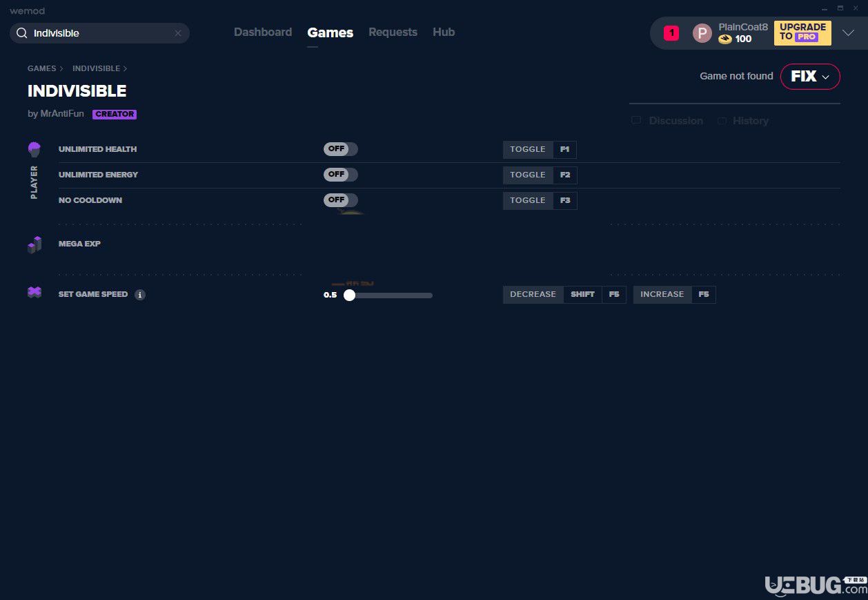The height and width of the screenshot is (600, 868).
Task: Open the FIX dropdown button
Action: (x=810, y=77)
